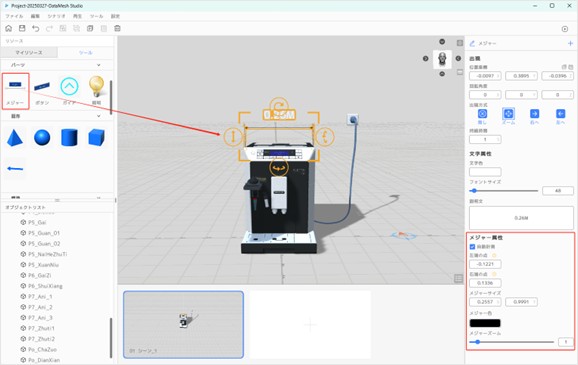The width and height of the screenshot is (578, 365).
Task: Select the Measure tool in the parts panel
Action: 15,90
